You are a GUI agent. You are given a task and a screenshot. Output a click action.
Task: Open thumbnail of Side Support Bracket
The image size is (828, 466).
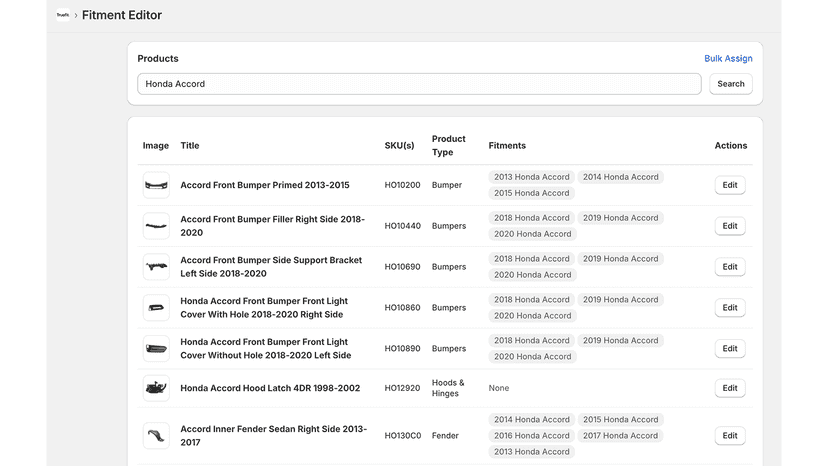click(x=156, y=267)
